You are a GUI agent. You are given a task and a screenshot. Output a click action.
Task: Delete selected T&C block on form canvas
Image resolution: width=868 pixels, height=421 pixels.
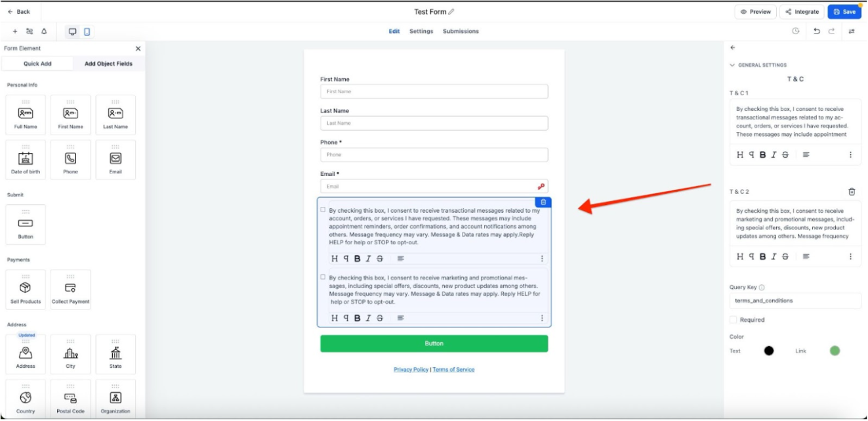click(543, 202)
